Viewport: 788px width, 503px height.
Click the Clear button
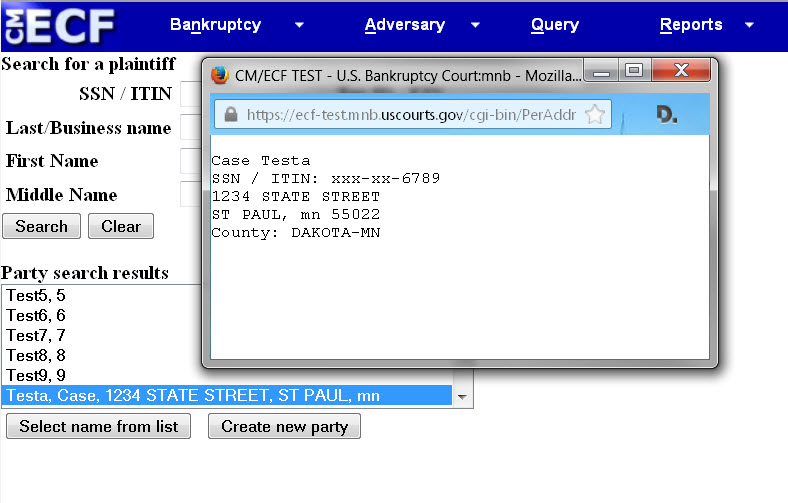[x=121, y=226]
